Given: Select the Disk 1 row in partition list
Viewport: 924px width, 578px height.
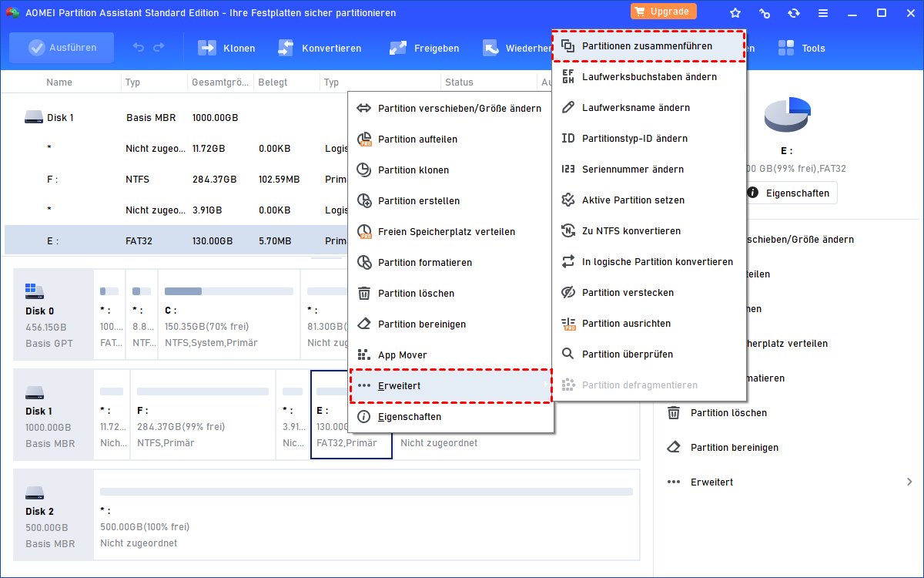Looking at the screenshot, I should pos(176,118).
